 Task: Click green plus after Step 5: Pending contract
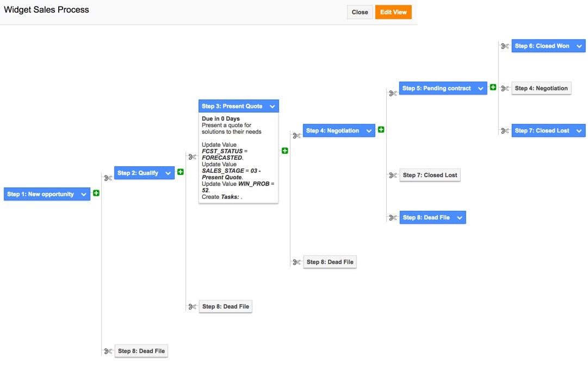[x=493, y=87]
